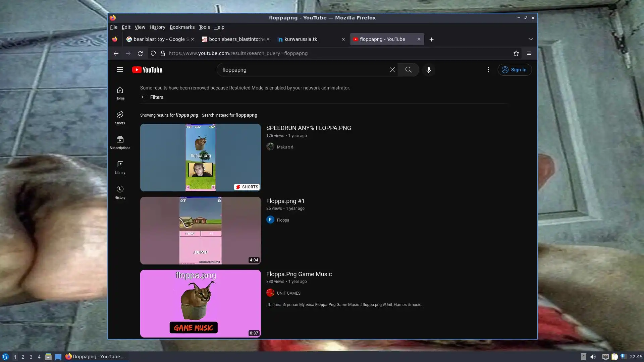This screenshot has width=644, height=362.
Task: Click the Sign in button
Action: 514,70
